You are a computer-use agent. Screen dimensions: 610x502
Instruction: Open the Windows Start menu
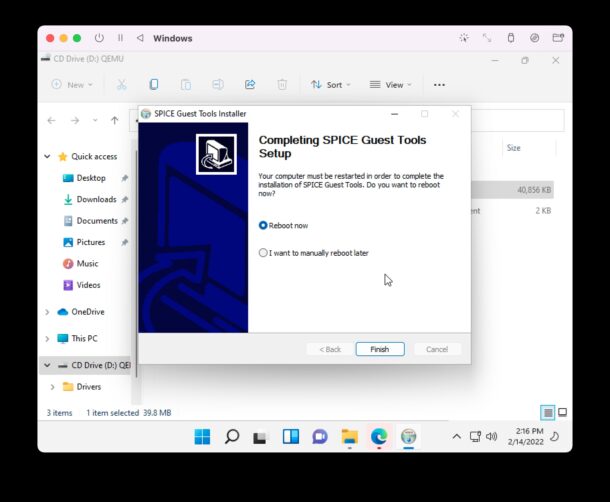coord(202,437)
